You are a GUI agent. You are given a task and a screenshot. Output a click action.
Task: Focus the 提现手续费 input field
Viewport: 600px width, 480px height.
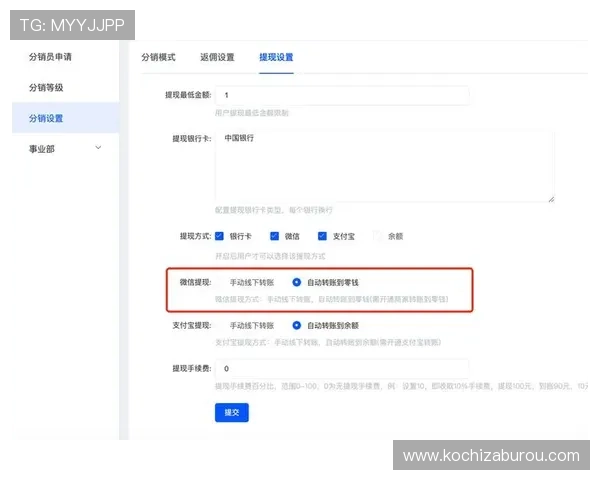click(x=342, y=368)
